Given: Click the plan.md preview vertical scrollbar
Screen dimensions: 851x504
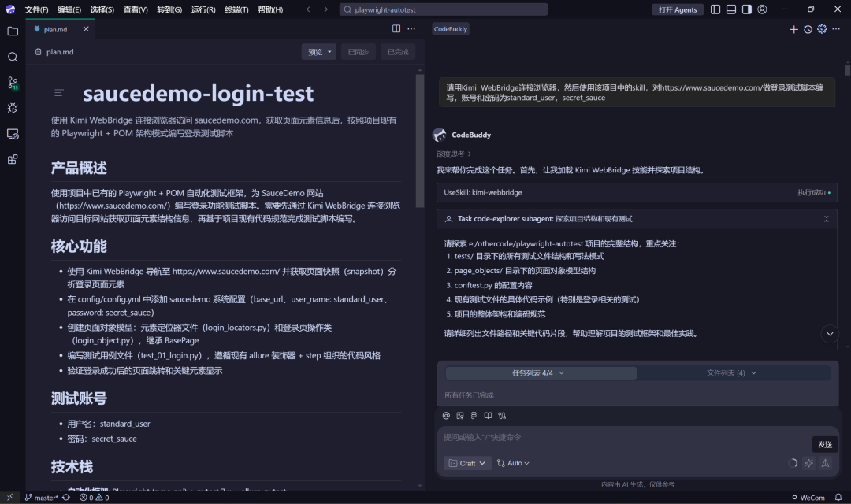Looking at the screenshot, I should (419, 141).
